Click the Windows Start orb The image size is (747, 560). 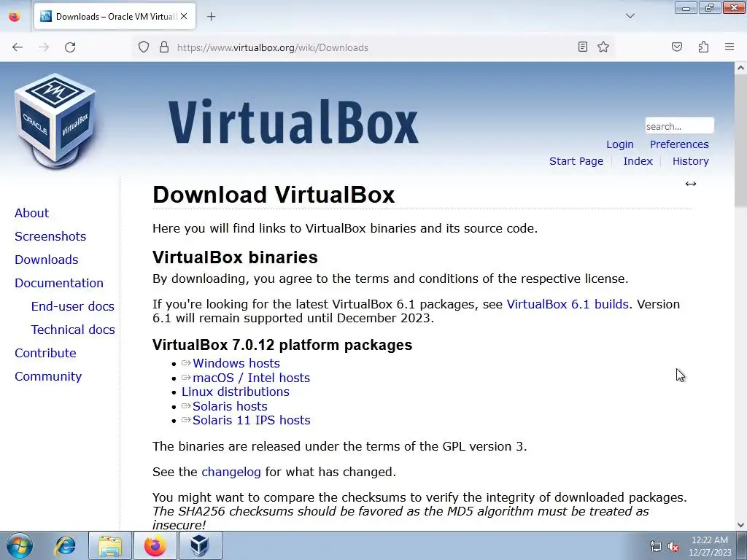pos(20,545)
